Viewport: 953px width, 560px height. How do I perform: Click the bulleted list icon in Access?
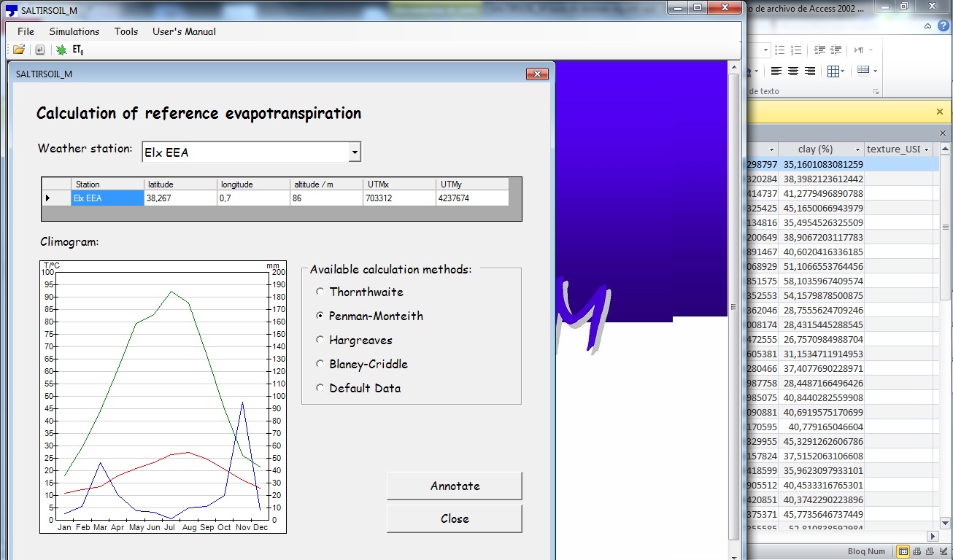coord(780,50)
